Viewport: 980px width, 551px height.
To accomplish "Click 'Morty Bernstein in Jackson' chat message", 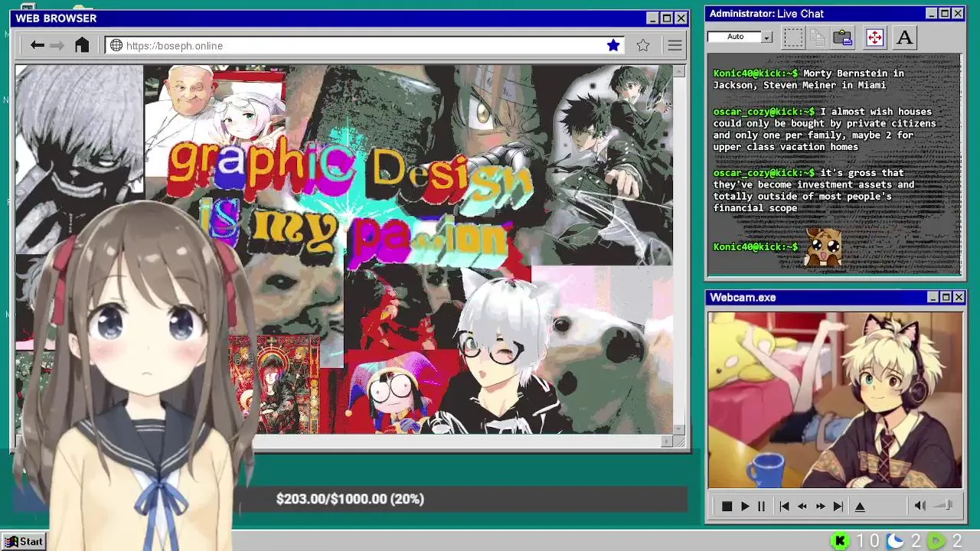I will [808, 79].
